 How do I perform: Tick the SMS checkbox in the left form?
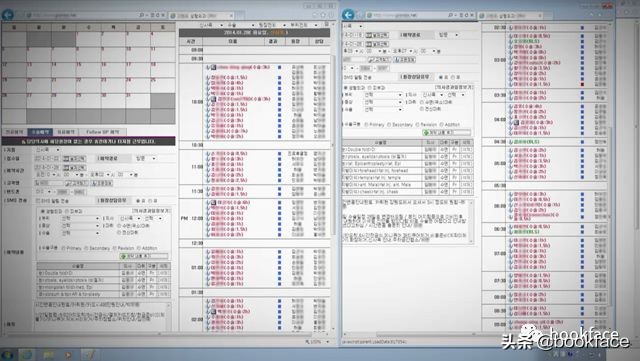tap(38, 201)
